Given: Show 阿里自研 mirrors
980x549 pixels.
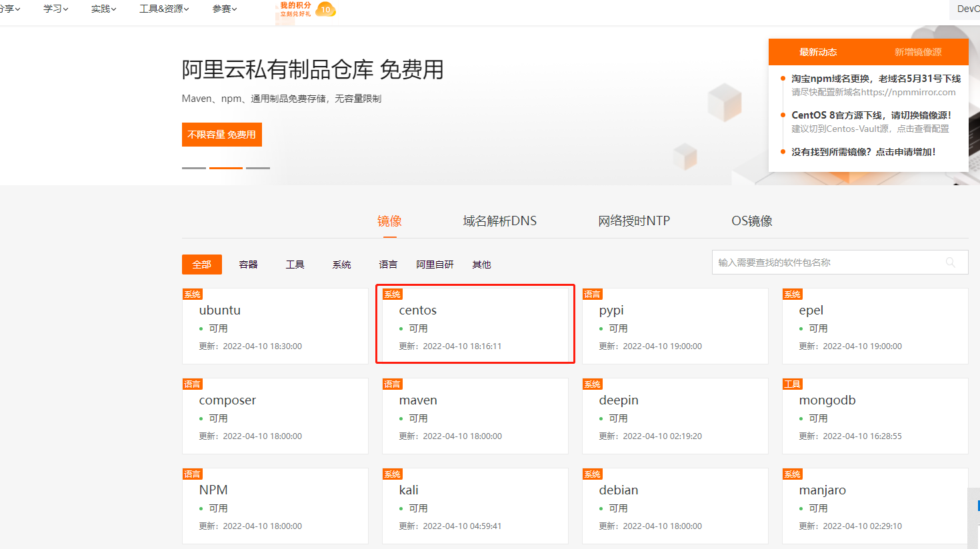Looking at the screenshot, I should (x=435, y=265).
